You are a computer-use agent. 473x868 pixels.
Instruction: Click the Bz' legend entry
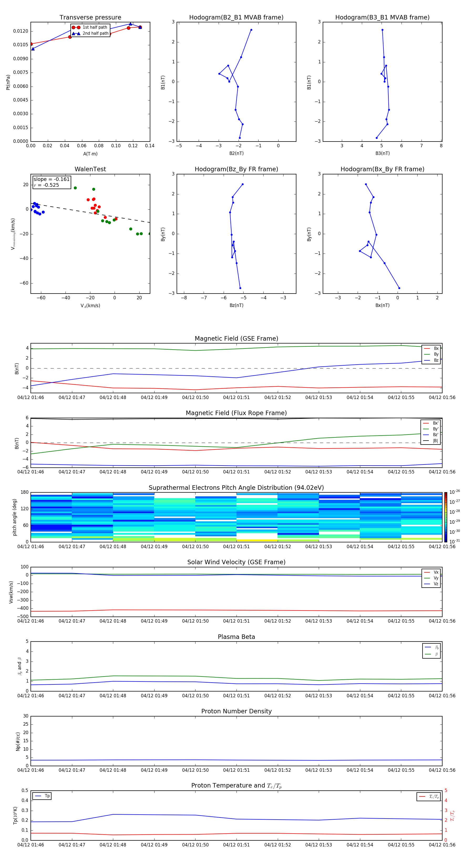pyautogui.click(x=431, y=435)
